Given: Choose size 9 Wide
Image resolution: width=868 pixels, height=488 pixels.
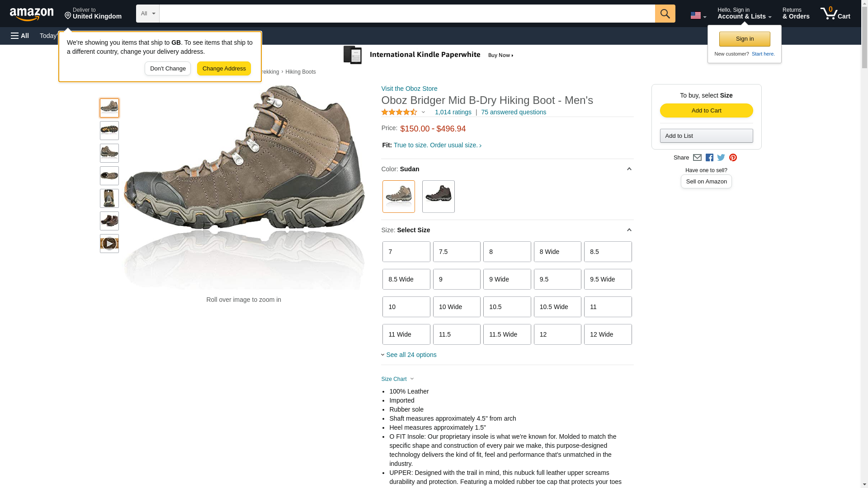Looking at the screenshot, I should [x=507, y=279].
